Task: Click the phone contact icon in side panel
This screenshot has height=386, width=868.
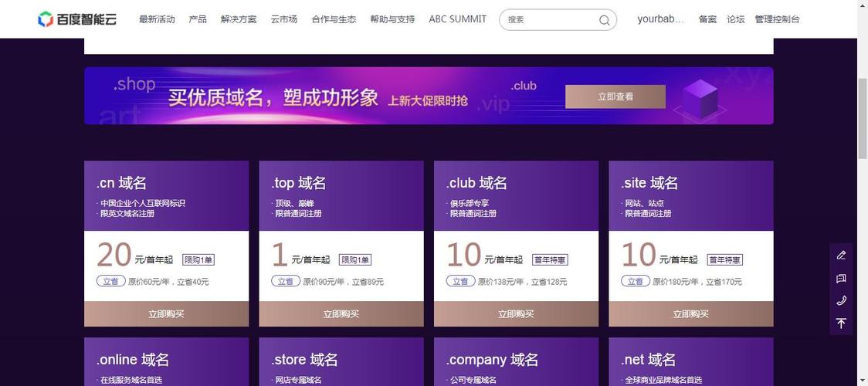Action: [841, 301]
